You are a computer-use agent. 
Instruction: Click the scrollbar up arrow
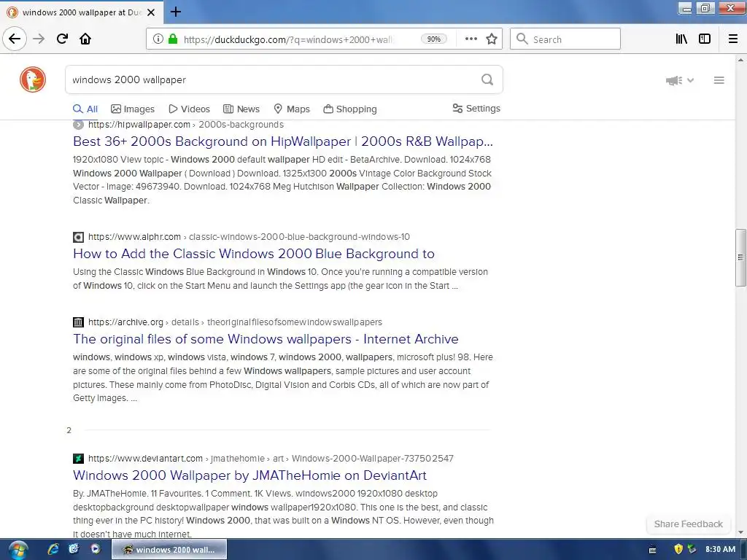[x=740, y=60]
